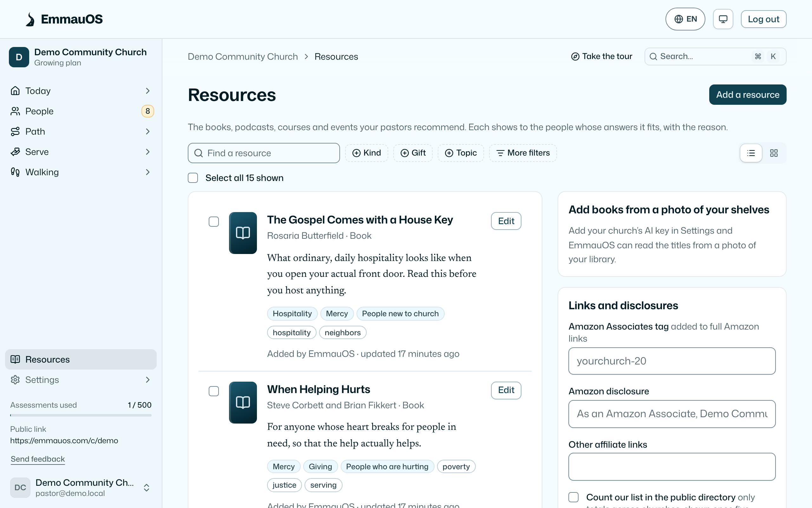Image resolution: width=812 pixels, height=508 pixels.
Task: Click the Gospel Comes with a House Key book icon
Action: [243, 233]
